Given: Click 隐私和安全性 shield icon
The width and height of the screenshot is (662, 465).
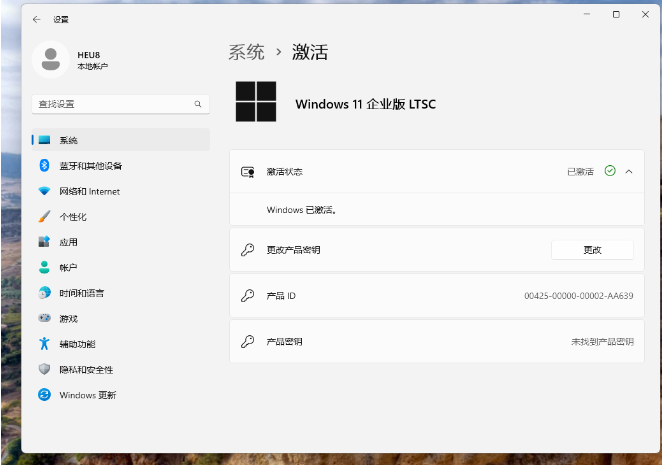Looking at the screenshot, I should click(44, 369).
